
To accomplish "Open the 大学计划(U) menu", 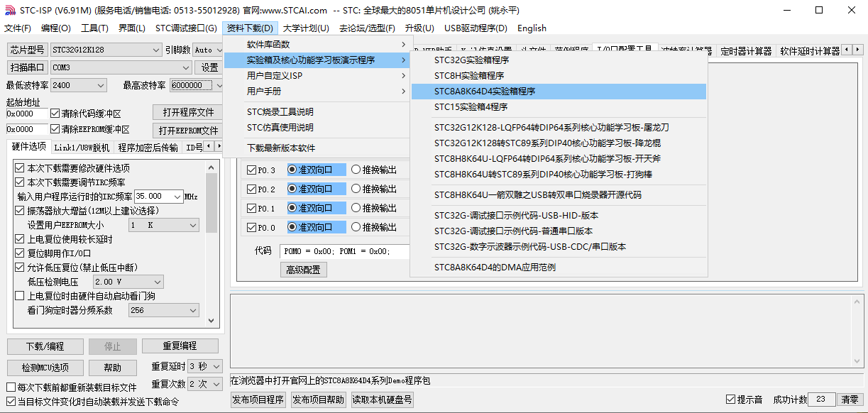I will point(306,28).
